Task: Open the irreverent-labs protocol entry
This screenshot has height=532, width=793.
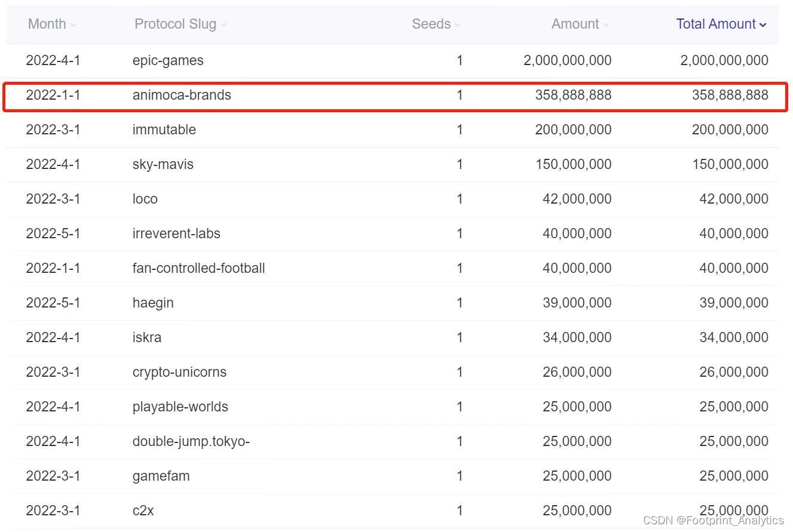Action: [x=176, y=233]
